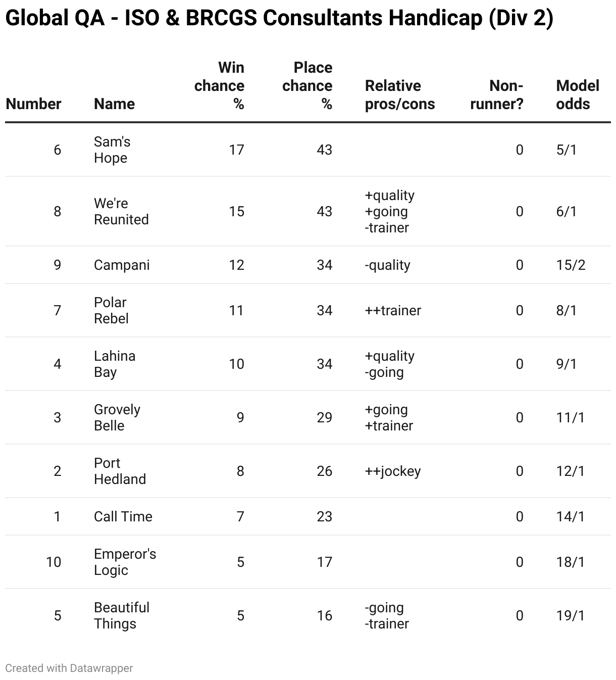Screen dimensions: 616x680
Task: Click the Name column header
Action: 115,104
